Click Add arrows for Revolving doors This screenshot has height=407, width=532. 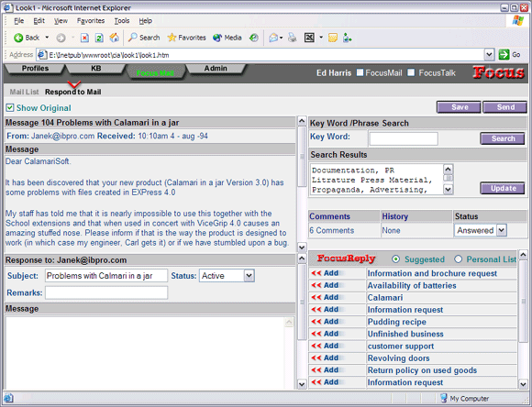(325, 357)
